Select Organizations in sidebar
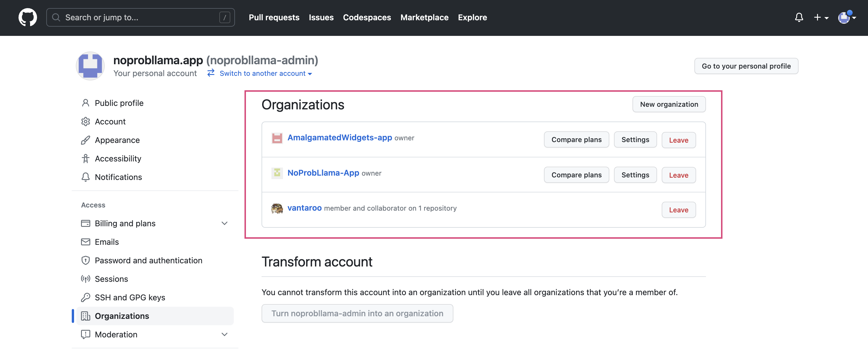868x353 pixels. pyautogui.click(x=155, y=316)
